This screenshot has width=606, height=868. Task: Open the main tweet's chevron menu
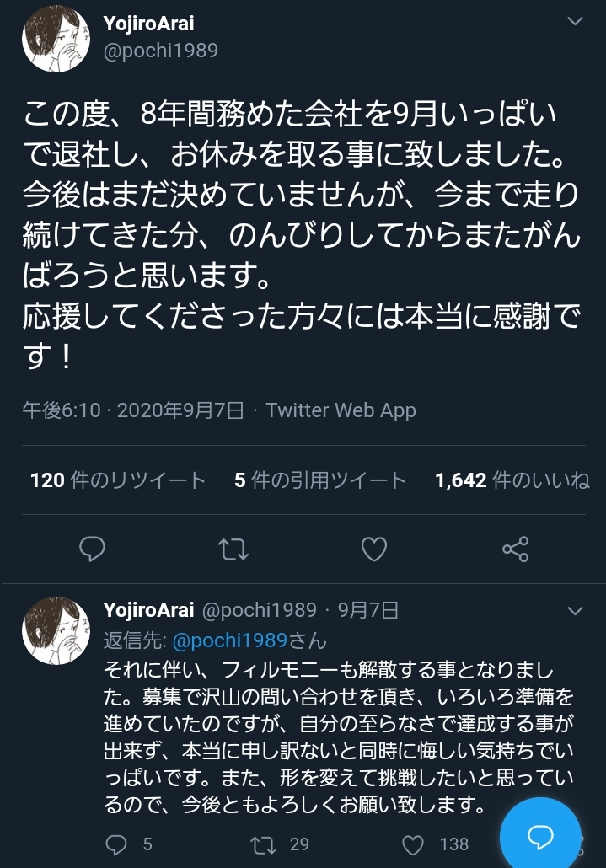575,23
